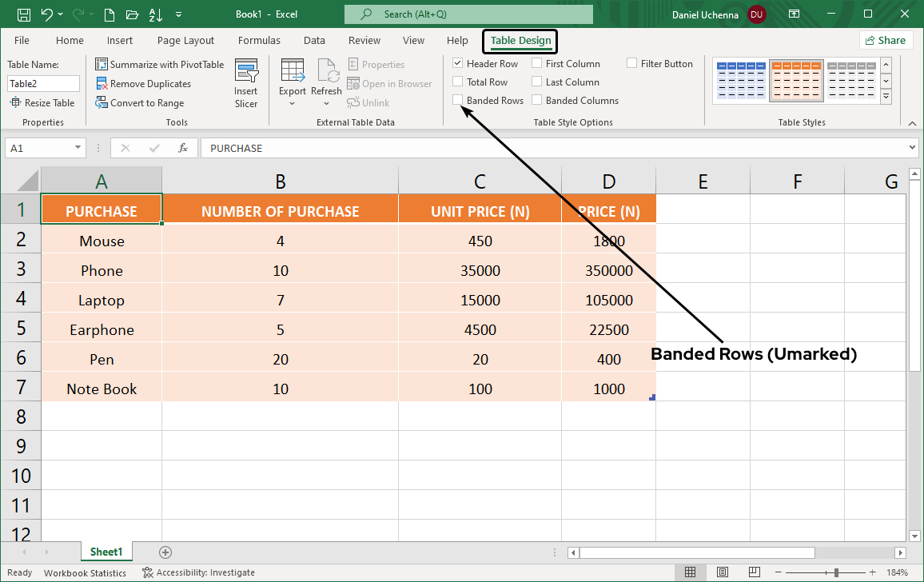Screen dimensions: 924x582
Task: Open the Insert Slicer tool
Action: tap(246, 83)
